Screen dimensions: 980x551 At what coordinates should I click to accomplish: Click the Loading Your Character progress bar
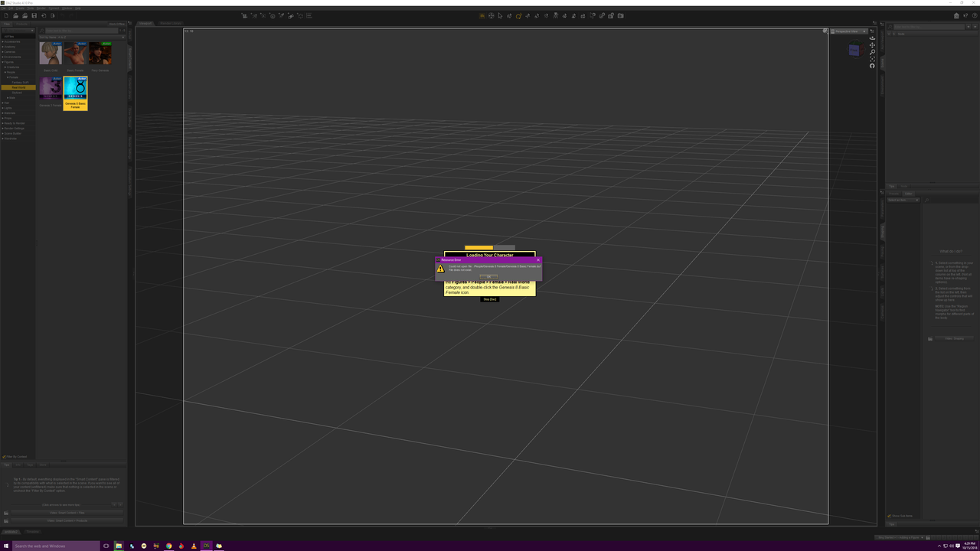(x=490, y=247)
